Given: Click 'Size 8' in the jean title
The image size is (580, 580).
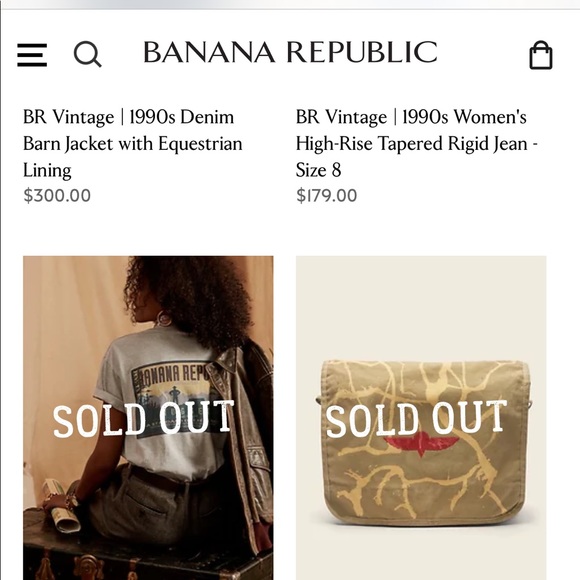Looking at the screenshot, I should click(x=318, y=170).
